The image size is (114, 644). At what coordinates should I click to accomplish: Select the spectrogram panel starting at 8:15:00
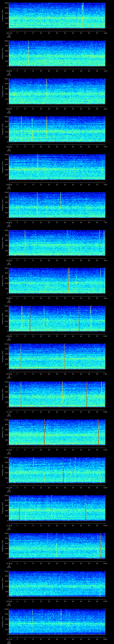click(x=57, y=546)
